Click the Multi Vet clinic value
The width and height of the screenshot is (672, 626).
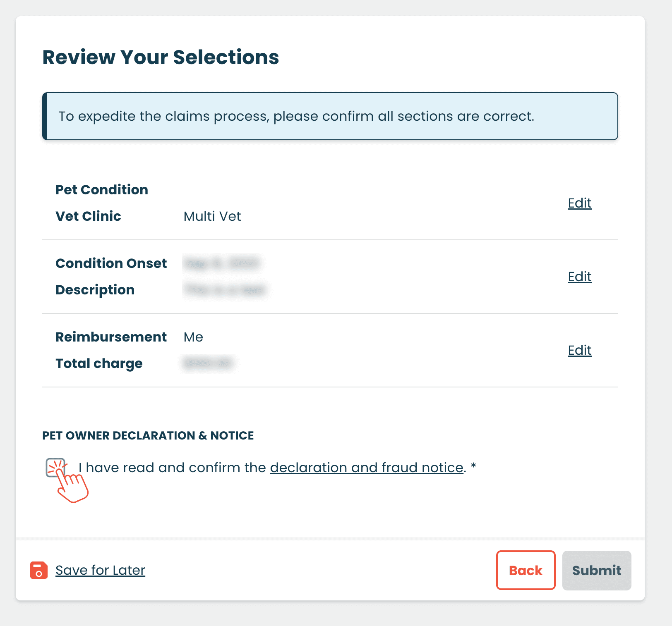(212, 216)
